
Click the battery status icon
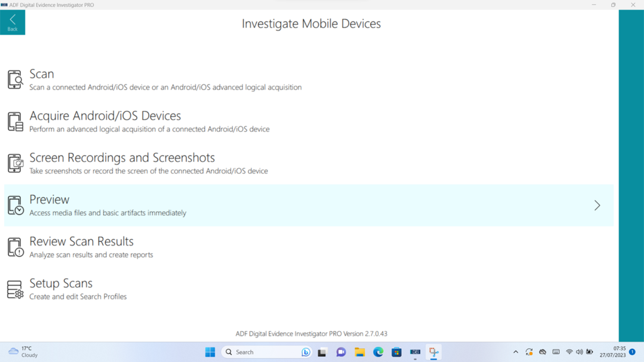coord(589,352)
